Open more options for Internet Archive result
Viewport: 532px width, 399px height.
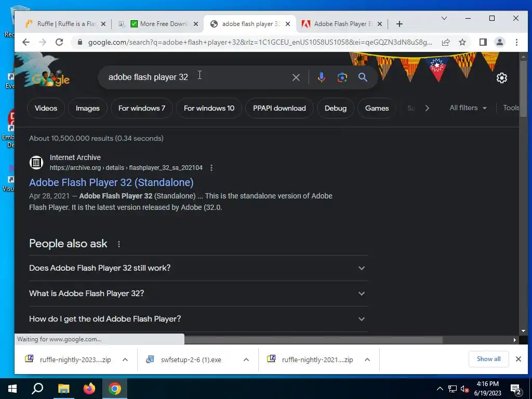[211, 168]
